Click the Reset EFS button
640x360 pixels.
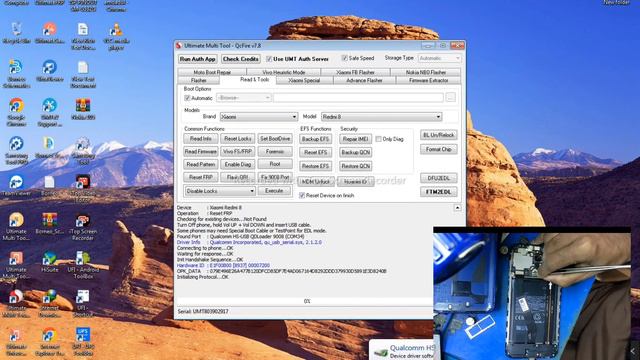click(x=316, y=153)
